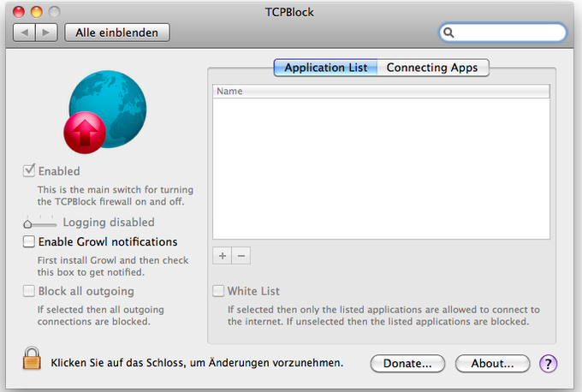
Task: Go back with the left arrow
Action: pos(25,33)
